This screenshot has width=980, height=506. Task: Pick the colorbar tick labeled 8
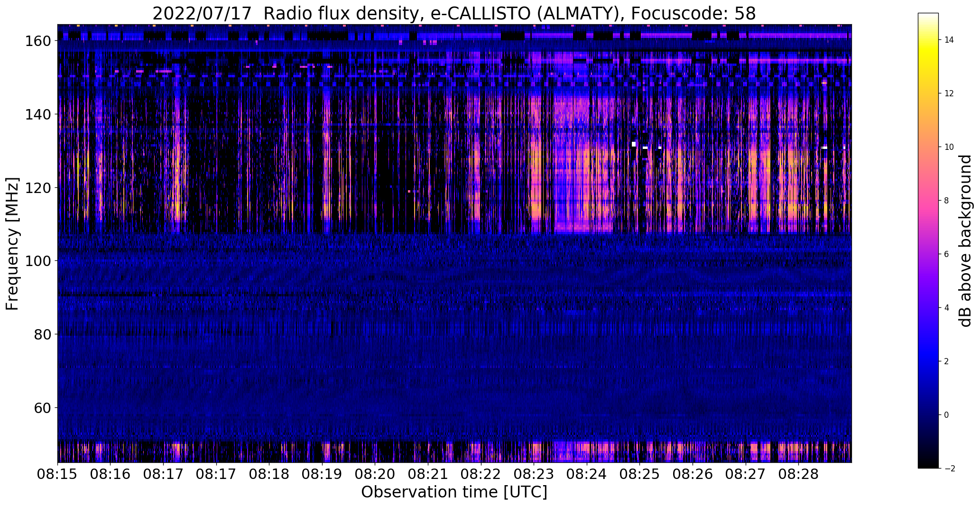946,201
